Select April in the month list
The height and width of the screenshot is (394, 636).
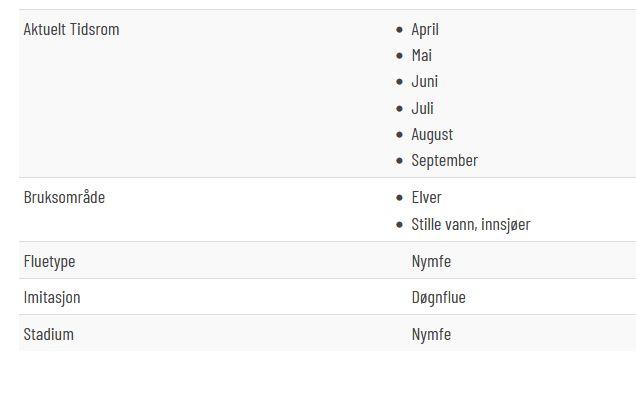[425, 30]
